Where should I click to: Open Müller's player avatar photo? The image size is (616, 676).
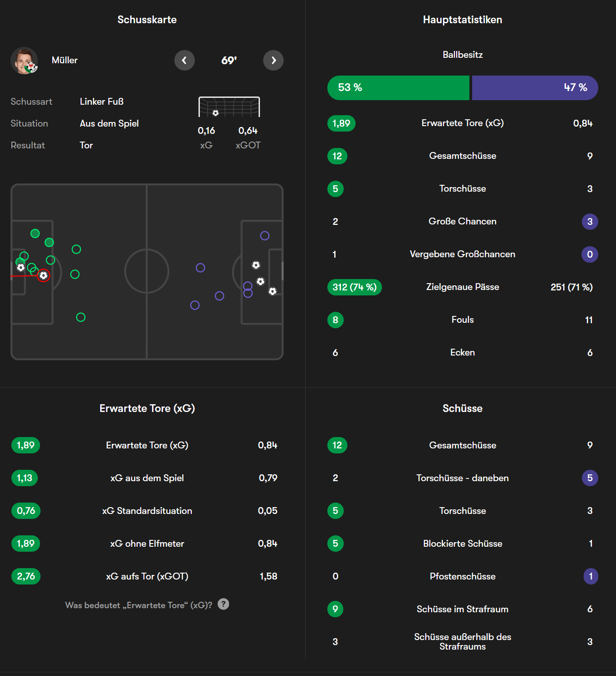coord(24,61)
